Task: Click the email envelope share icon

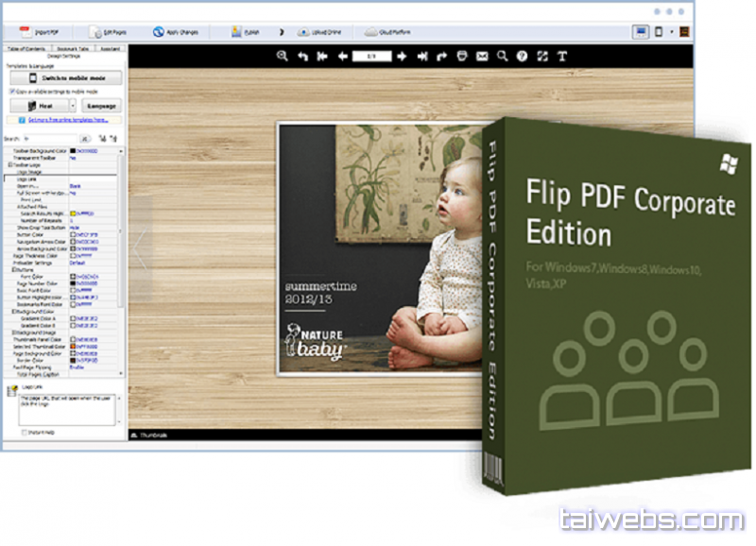Action: pos(483,57)
